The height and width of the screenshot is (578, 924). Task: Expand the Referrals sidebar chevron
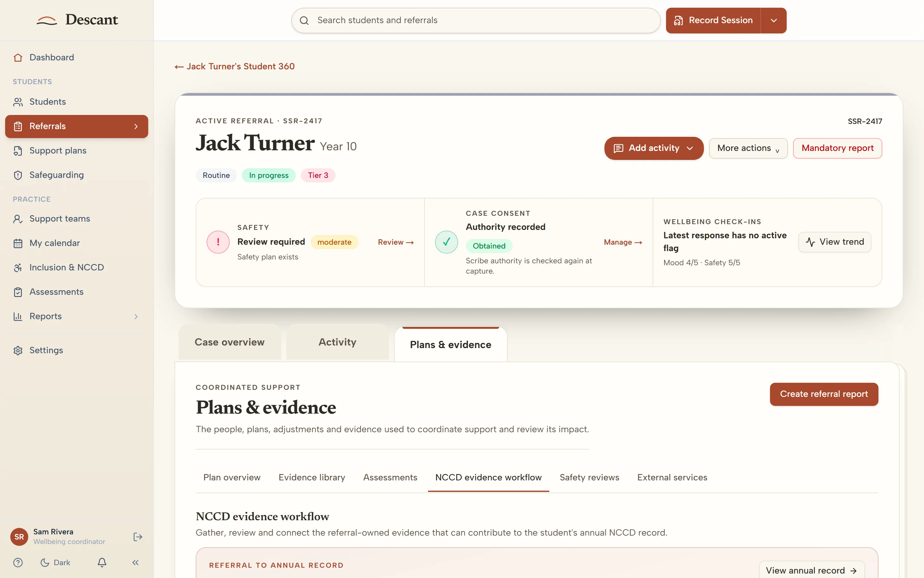(136, 127)
